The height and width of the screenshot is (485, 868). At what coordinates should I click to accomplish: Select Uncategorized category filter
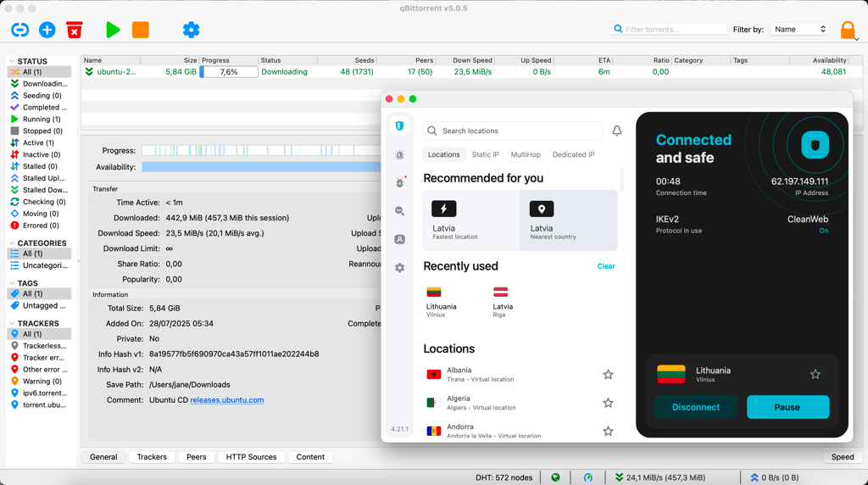tap(39, 265)
